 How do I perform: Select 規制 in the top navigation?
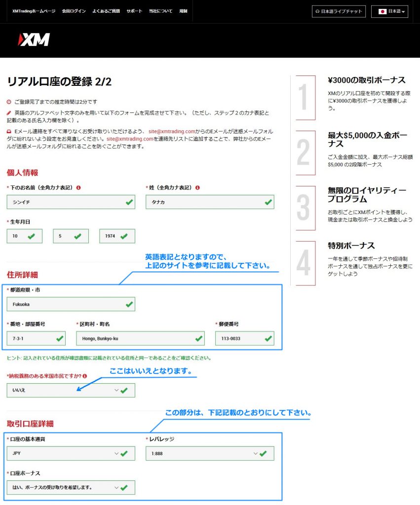184,11
